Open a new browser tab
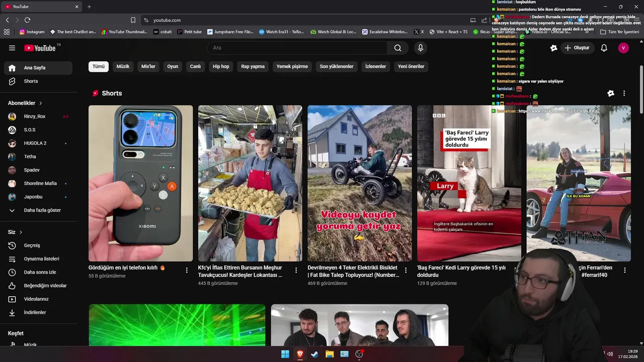This screenshot has height=362, width=644. (89, 7)
